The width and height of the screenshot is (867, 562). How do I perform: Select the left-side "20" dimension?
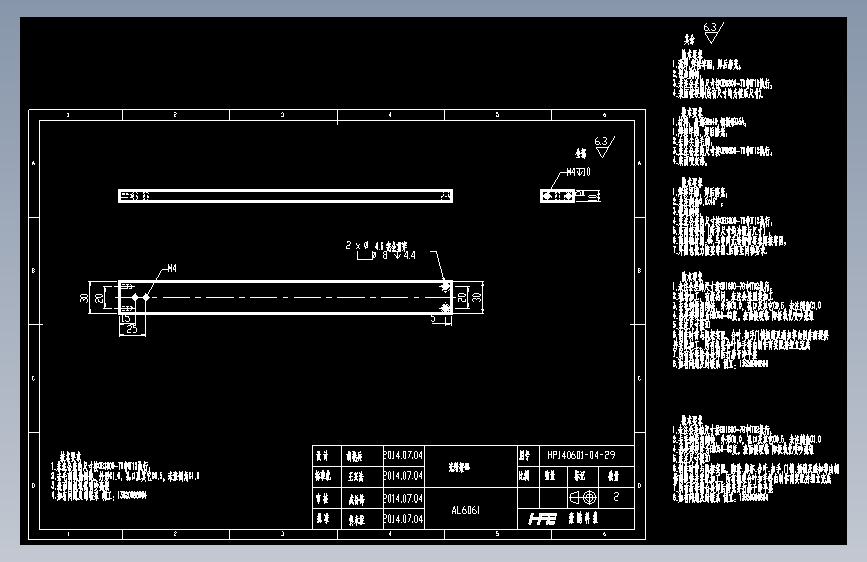tap(99, 298)
